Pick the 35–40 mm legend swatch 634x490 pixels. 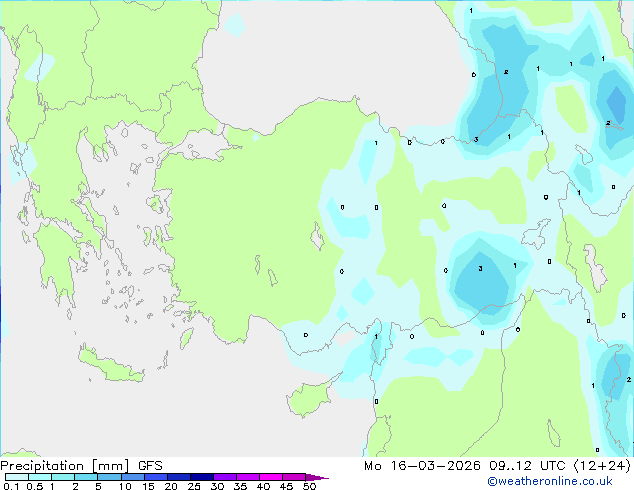pos(248,477)
